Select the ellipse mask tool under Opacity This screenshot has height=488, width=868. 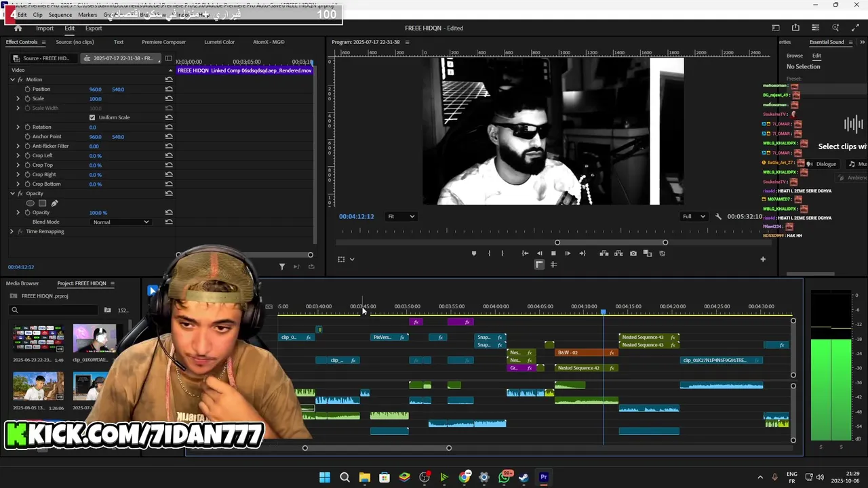(x=30, y=203)
